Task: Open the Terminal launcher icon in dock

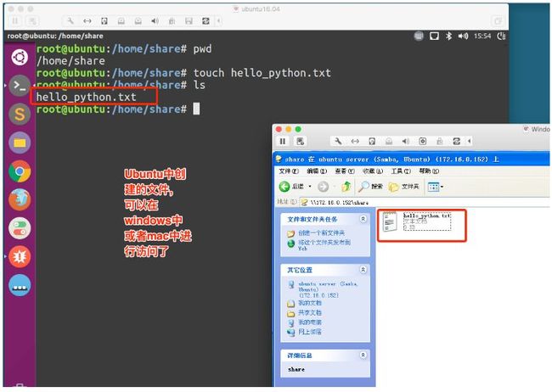Action: pyautogui.click(x=20, y=85)
